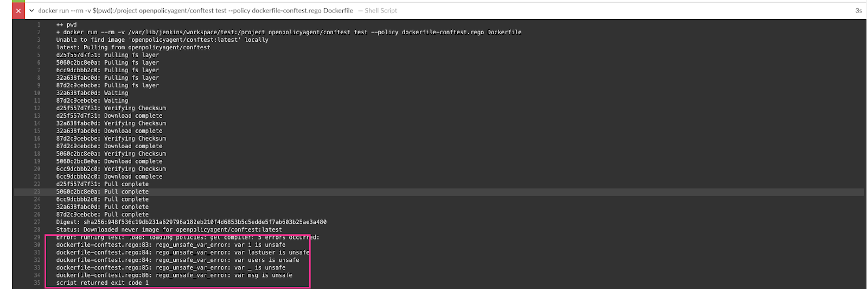
Task: Select log line number 12
Action: coord(37,108)
